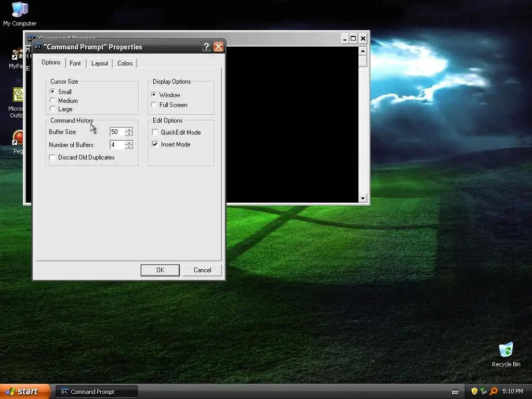
Task: Switch to the Options tab
Action: 51,62
